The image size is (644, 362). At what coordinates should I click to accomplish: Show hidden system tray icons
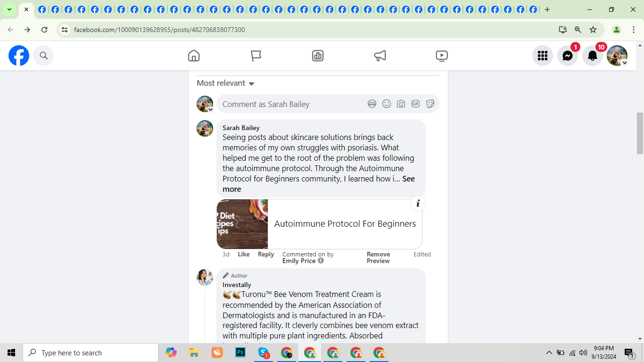coord(549,353)
